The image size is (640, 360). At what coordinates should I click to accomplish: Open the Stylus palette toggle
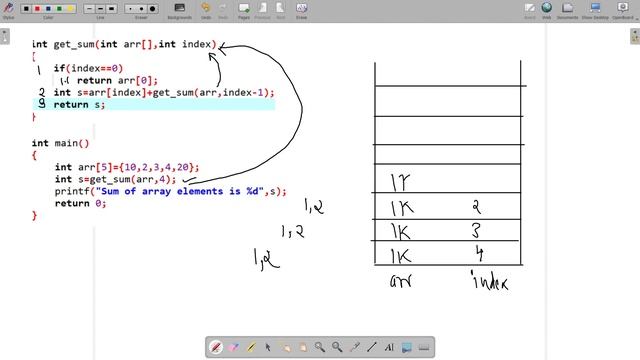coord(8,9)
